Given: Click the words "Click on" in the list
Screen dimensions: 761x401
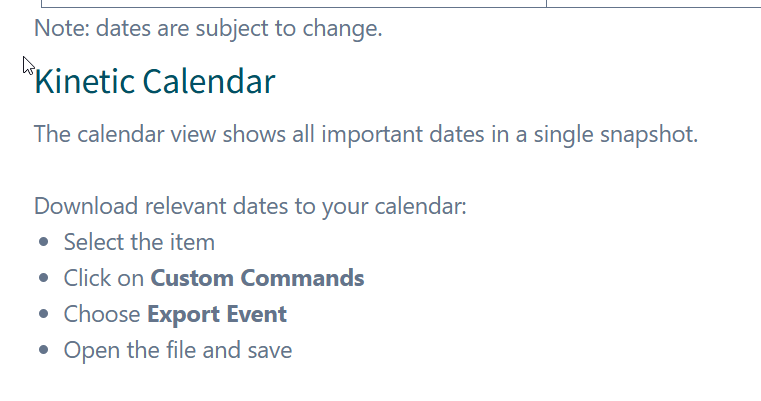Looking at the screenshot, I should point(104,278).
